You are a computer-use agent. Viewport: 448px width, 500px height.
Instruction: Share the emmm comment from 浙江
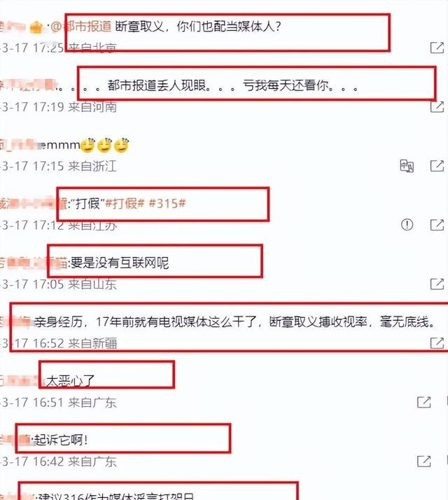(x=437, y=166)
